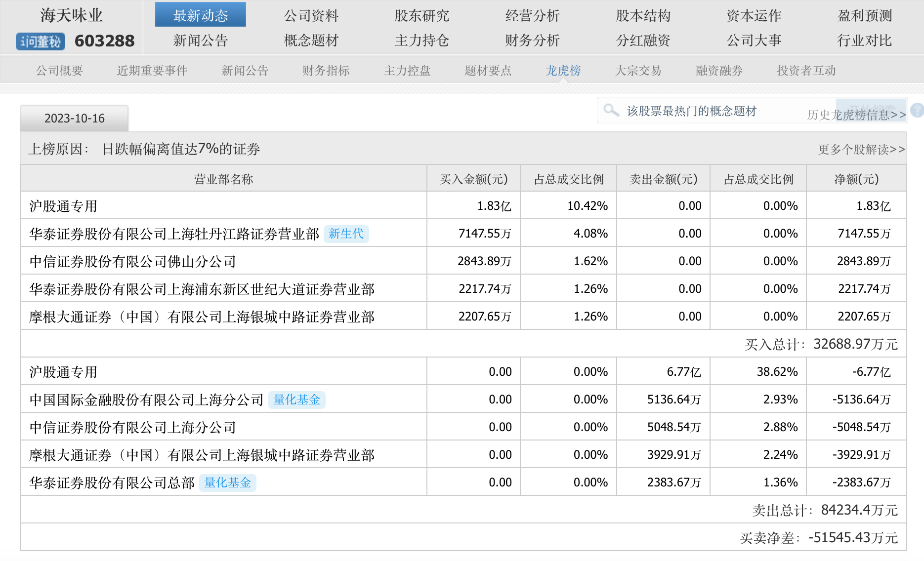This screenshot has width=924, height=561.
Task: Click the magnifier search icon
Action: (x=611, y=110)
